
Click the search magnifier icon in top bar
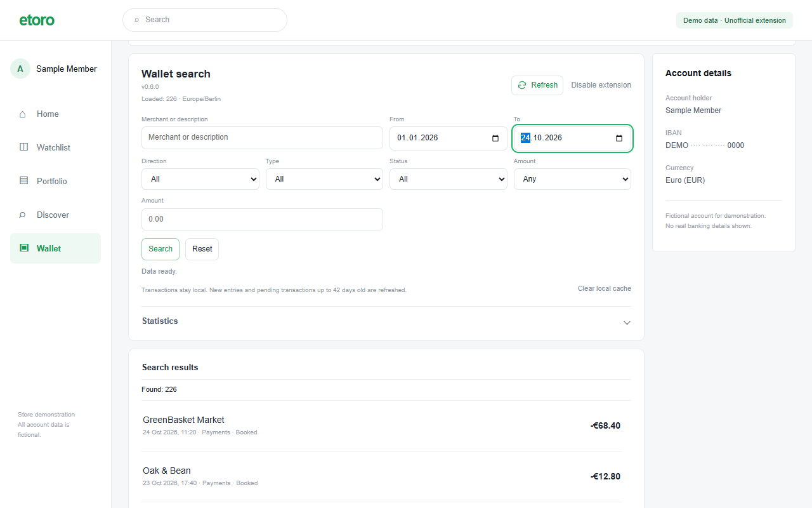136,20
